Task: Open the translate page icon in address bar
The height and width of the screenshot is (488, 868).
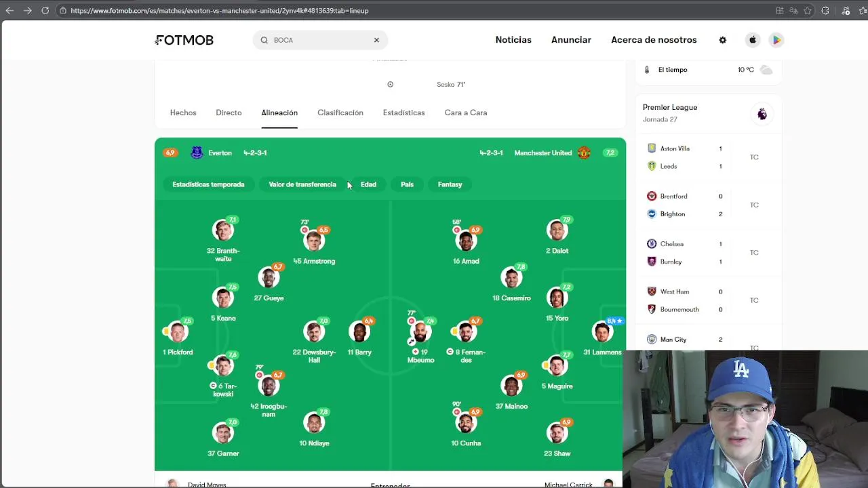Action: point(794,11)
